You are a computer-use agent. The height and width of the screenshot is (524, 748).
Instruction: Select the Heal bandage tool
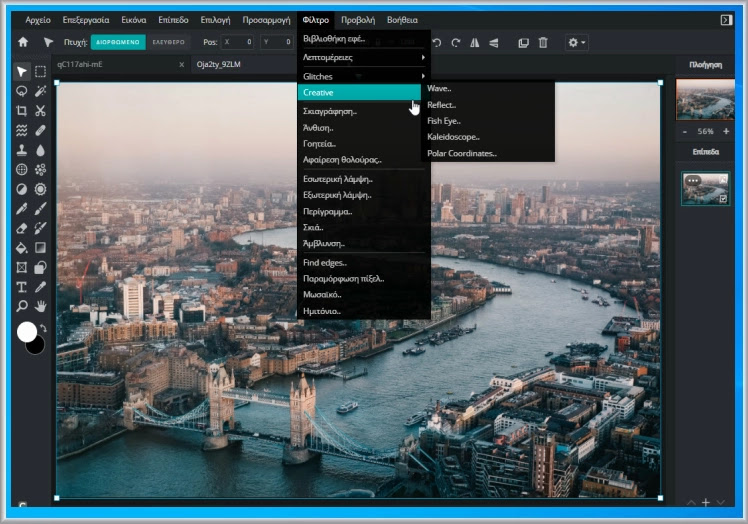tap(41, 130)
